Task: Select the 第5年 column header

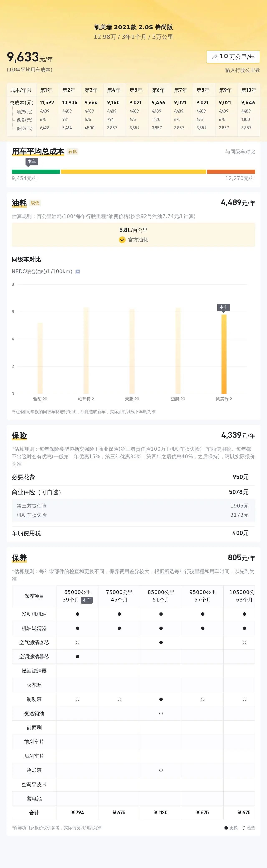Action: coord(136,90)
